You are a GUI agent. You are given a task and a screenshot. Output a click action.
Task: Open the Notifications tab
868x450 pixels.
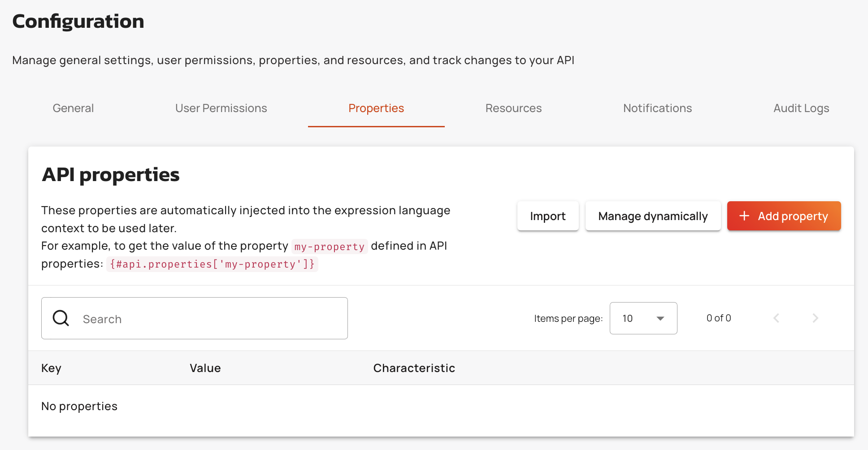pyautogui.click(x=657, y=108)
